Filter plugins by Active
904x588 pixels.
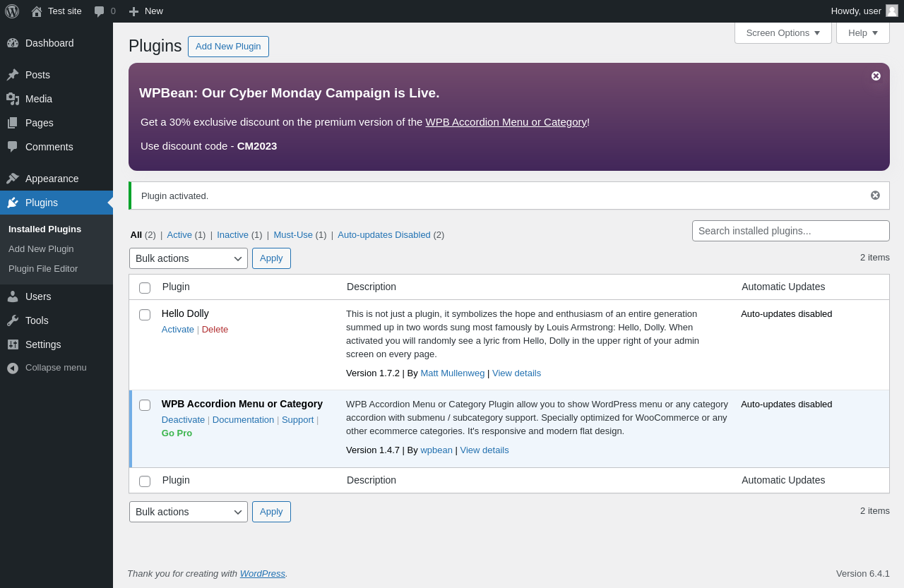pyautogui.click(x=179, y=234)
